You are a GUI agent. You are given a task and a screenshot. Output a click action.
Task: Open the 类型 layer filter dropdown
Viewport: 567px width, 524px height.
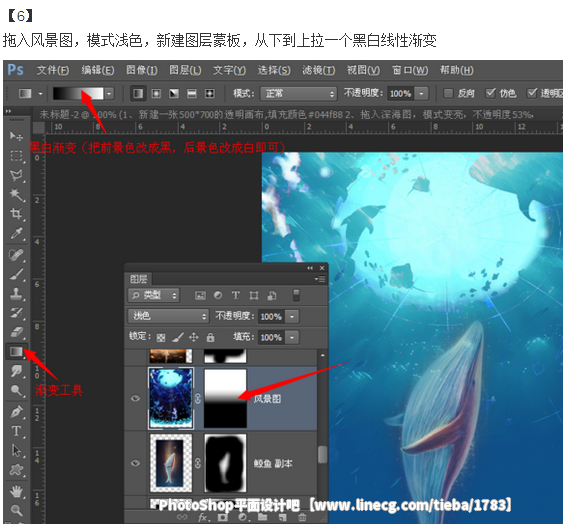coord(154,295)
